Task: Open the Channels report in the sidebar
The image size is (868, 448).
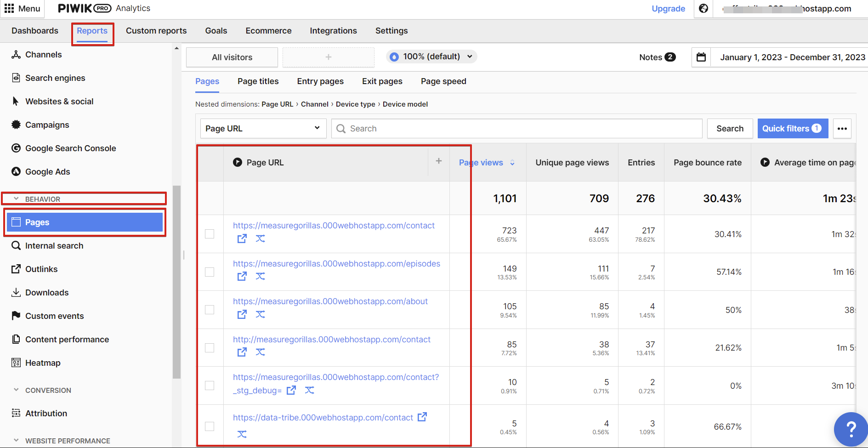Action: 44,54
